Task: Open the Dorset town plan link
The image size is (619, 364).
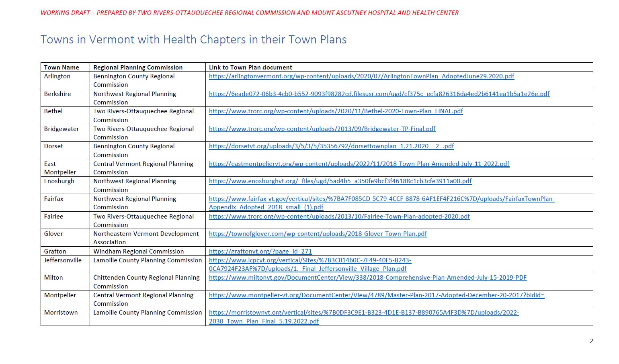Action: (x=331, y=146)
